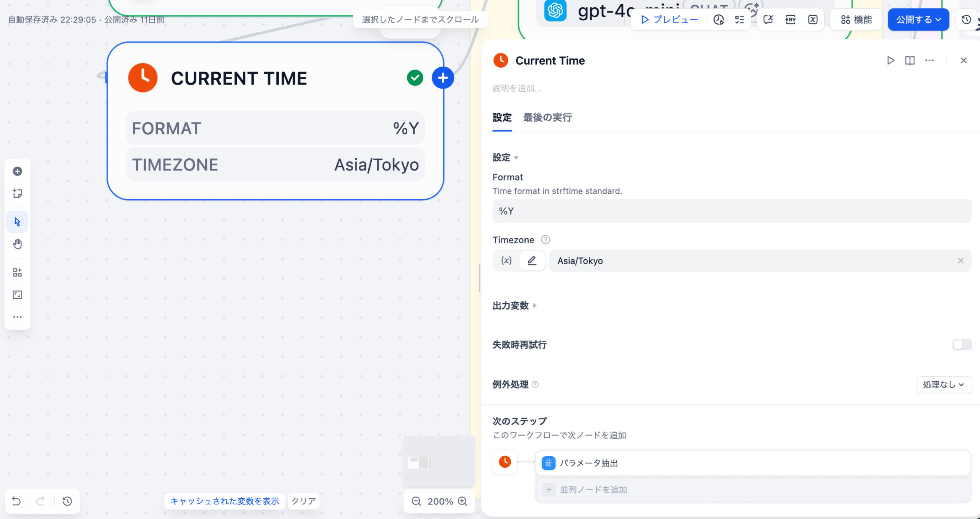Select the 設定 tab
980x519 pixels.
502,117
